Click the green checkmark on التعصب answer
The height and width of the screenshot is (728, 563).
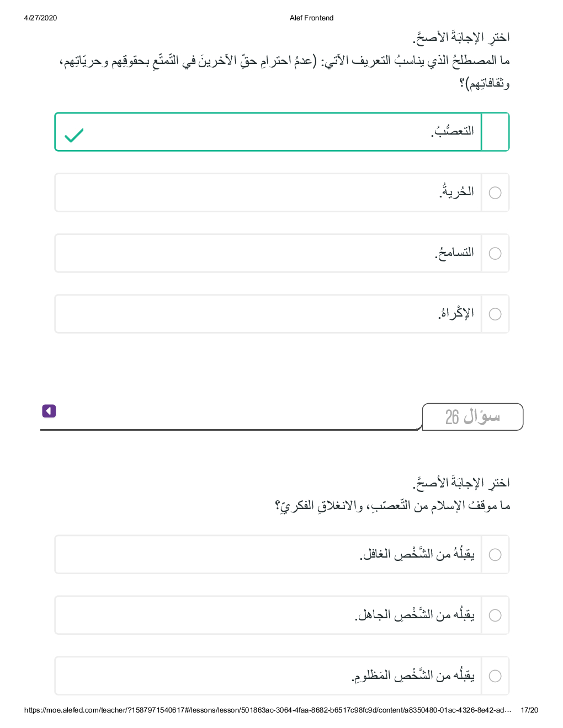coord(74,135)
